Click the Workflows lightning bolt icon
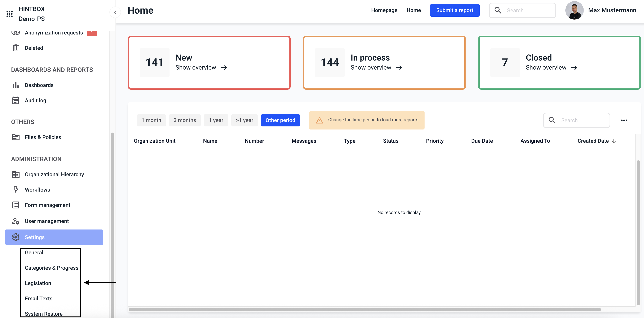The image size is (644, 318). (x=15, y=189)
